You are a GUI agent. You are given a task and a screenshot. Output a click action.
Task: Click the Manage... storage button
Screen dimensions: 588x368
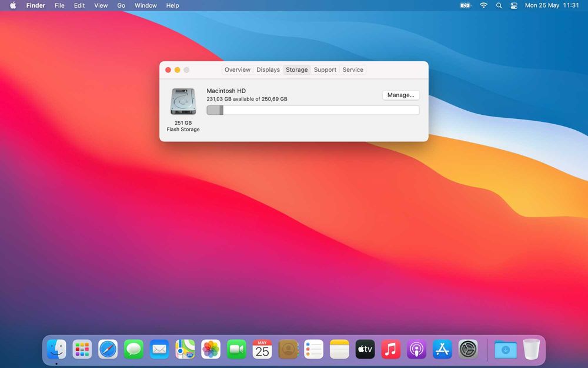(400, 95)
